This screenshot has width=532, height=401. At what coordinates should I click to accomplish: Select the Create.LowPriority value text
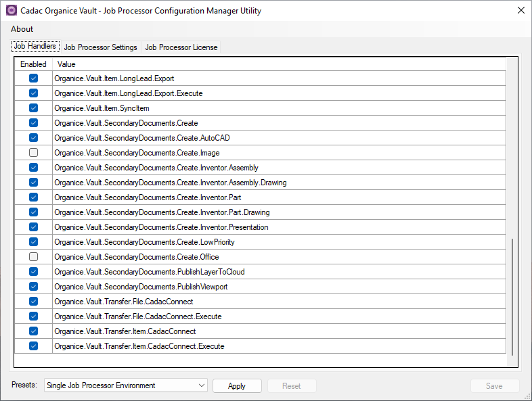tap(144, 243)
